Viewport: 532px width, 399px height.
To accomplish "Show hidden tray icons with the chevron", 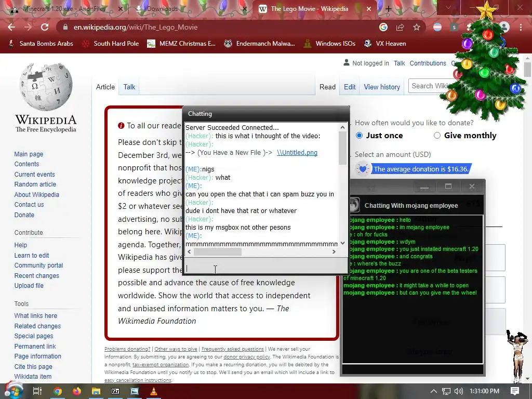I will [433, 391].
